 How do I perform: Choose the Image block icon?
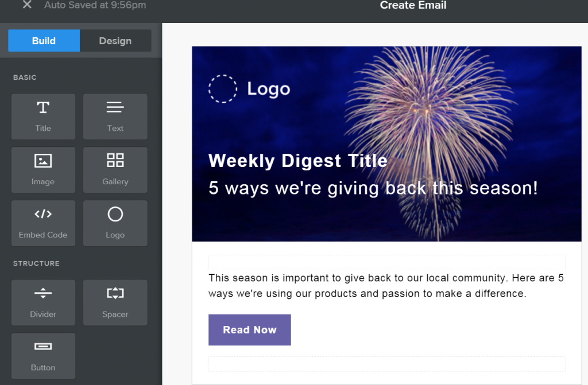43,169
